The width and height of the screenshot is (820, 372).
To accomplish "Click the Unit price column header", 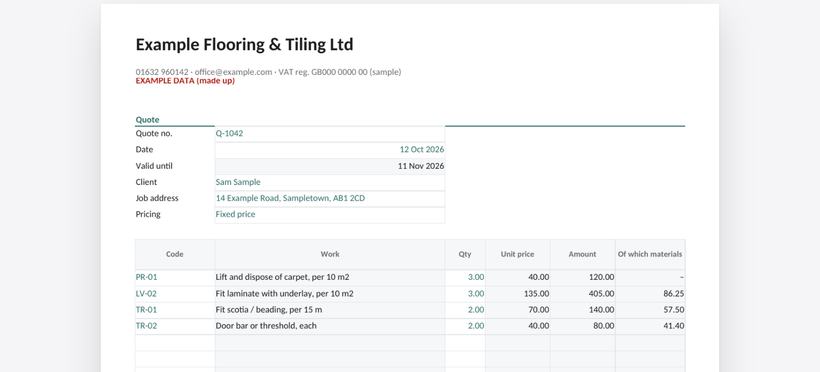I will point(518,254).
